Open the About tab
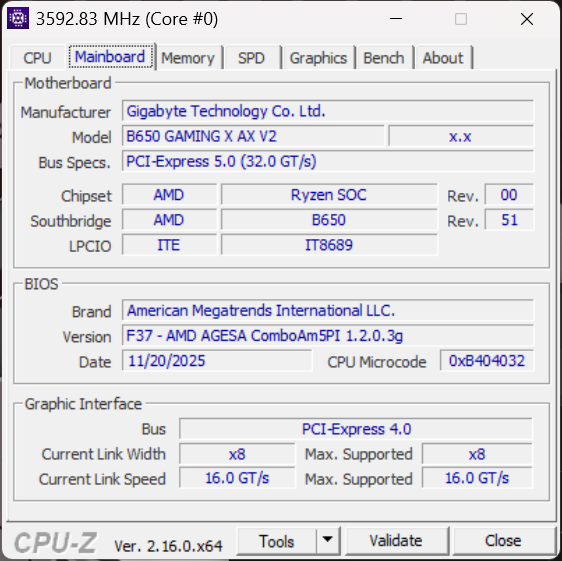Viewport: 562px width, 561px height. [x=443, y=58]
